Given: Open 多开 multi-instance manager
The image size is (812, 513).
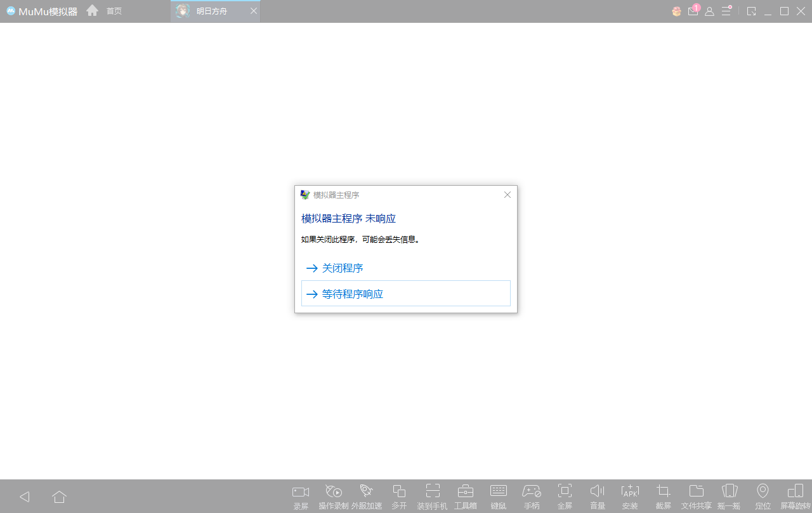Looking at the screenshot, I should click(x=399, y=497).
